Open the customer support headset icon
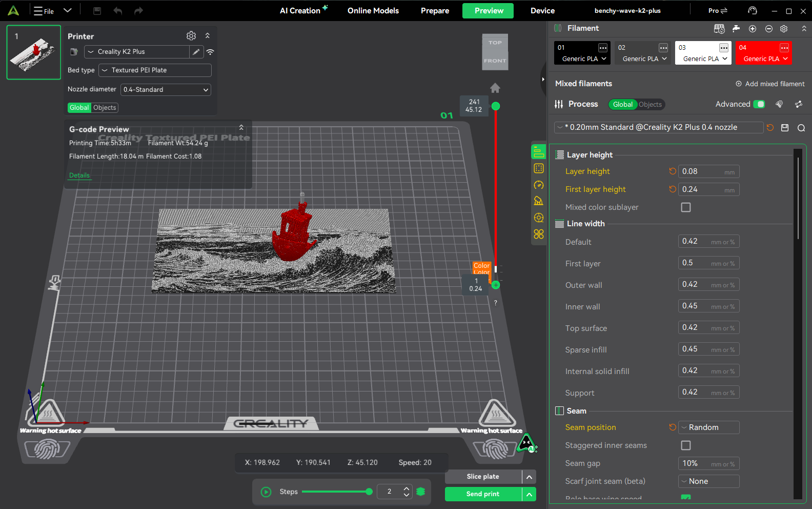The height and width of the screenshot is (509, 812). click(753, 11)
